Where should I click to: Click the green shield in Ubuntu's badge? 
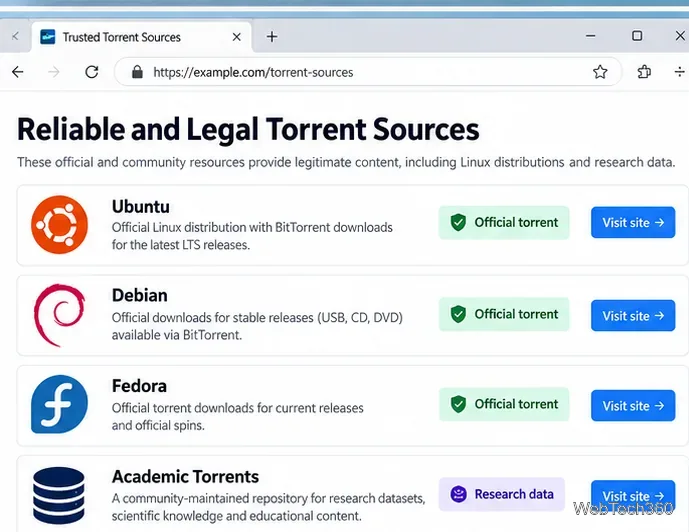point(458,222)
